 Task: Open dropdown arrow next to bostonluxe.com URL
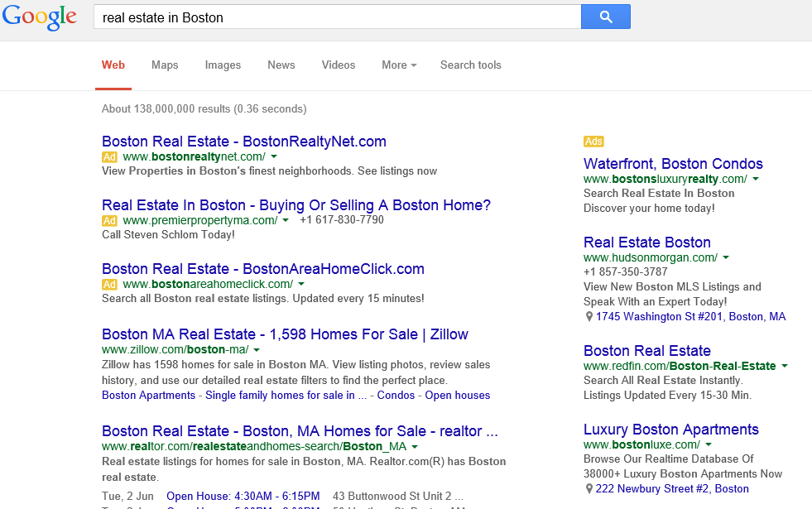[709, 444]
